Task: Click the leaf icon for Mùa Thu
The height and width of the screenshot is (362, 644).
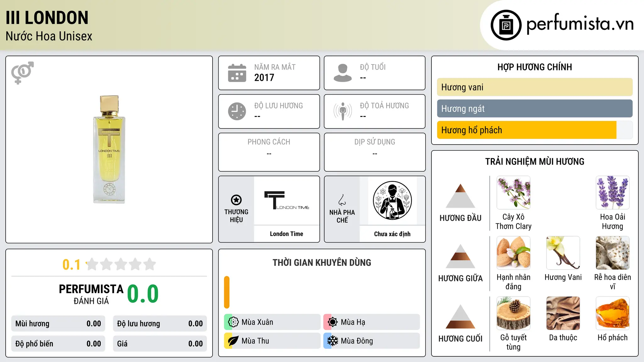Action: [x=233, y=341]
